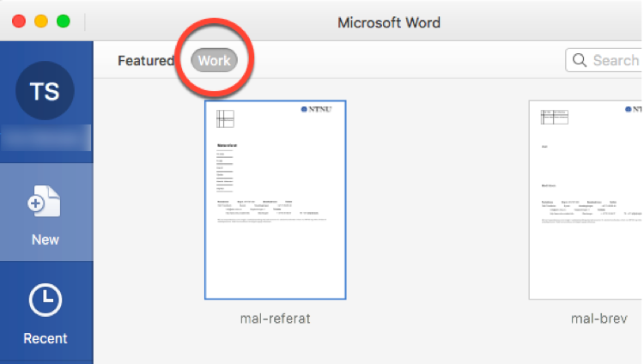Select the Work templates tab
This screenshot has width=644, height=364.
pyautogui.click(x=214, y=60)
